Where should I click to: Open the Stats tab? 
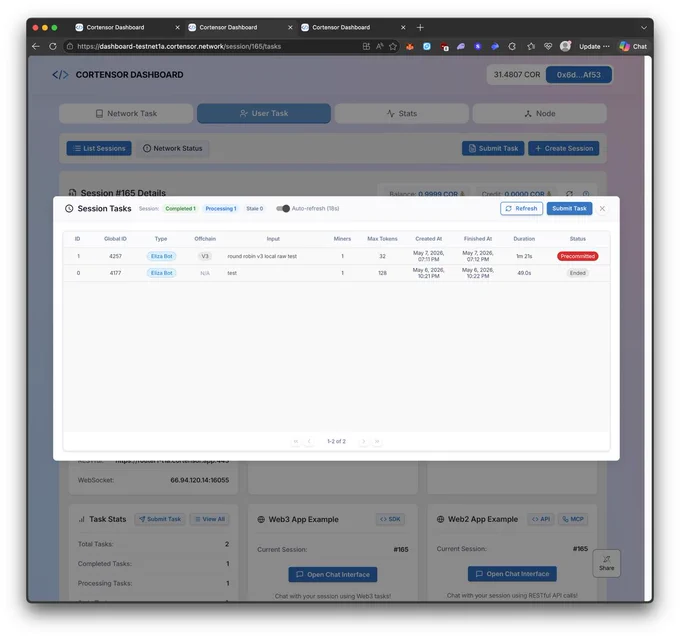click(402, 114)
